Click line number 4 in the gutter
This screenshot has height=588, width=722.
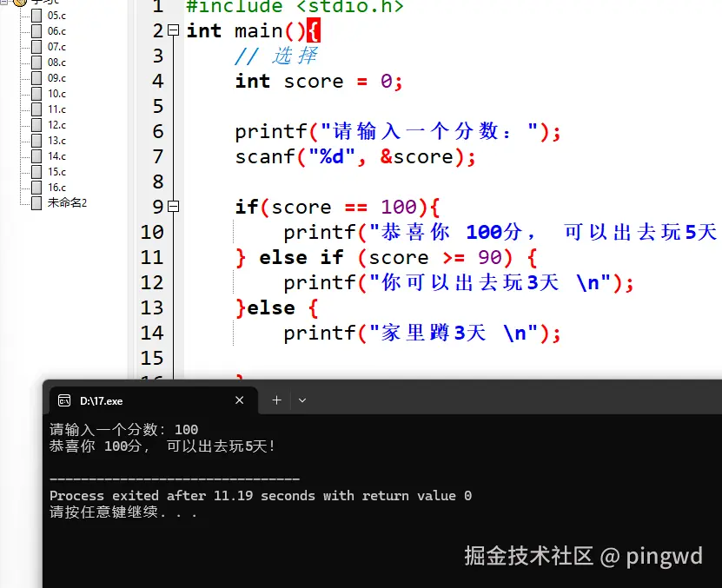click(x=158, y=81)
